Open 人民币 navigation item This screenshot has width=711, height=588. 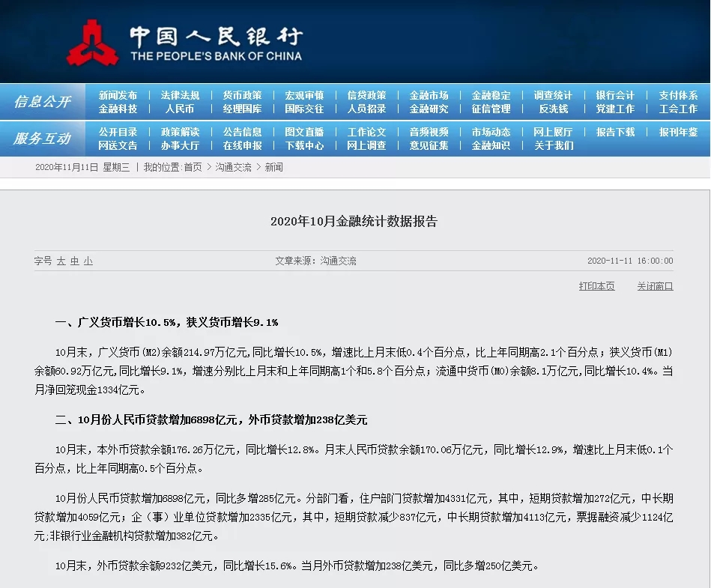pos(180,109)
